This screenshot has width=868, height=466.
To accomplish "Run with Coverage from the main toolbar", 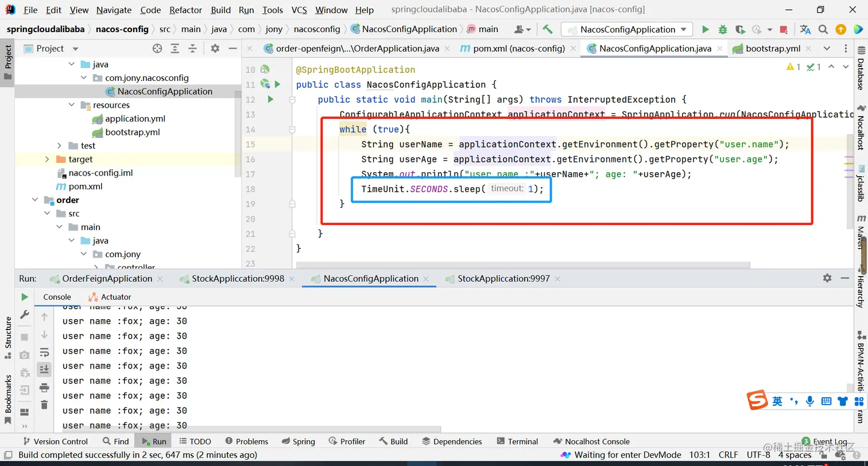I will [740, 29].
